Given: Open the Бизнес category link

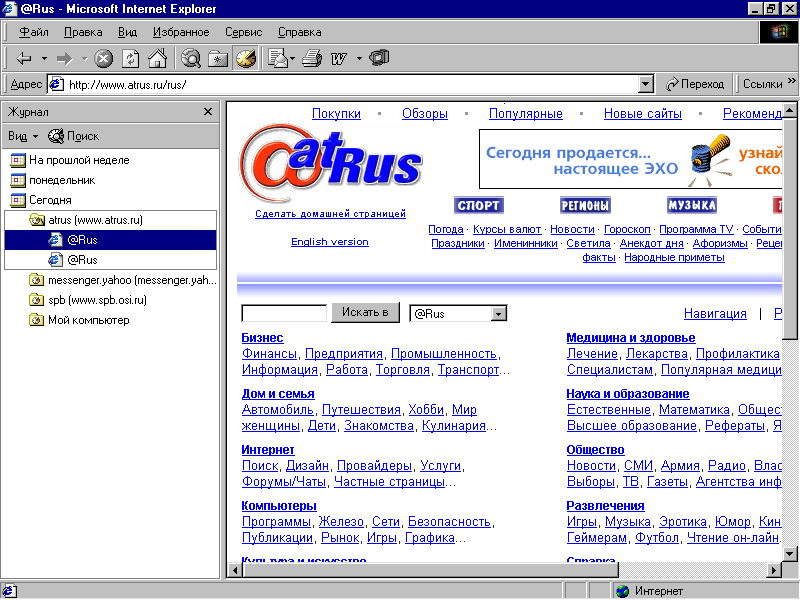Looking at the screenshot, I should point(262,338).
